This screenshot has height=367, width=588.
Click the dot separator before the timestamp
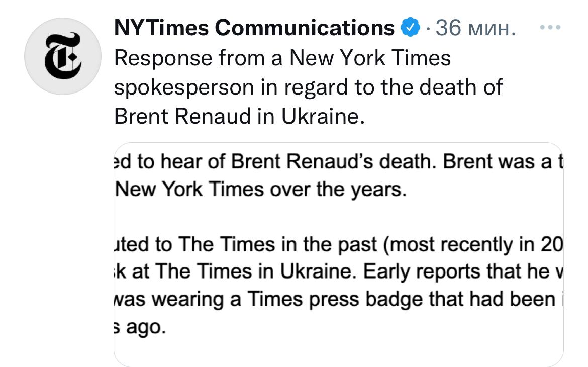point(427,28)
